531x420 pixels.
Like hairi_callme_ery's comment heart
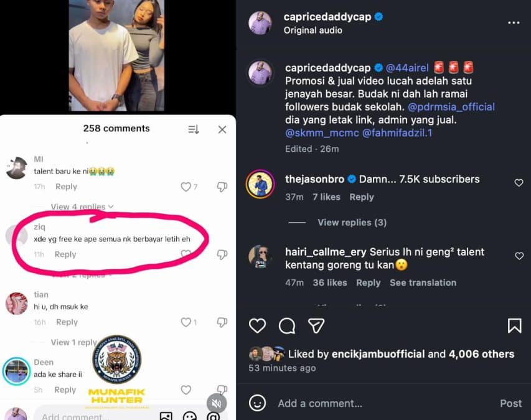(519, 256)
